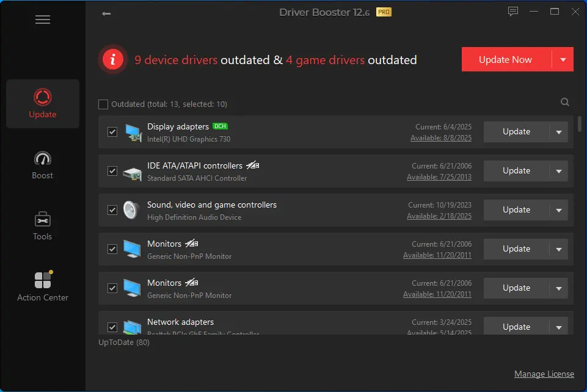Open the dropdown beside IDE ATA/ATAPI Update
Image resolution: width=587 pixels, height=392 pixels.
click(x=559, y=171)
